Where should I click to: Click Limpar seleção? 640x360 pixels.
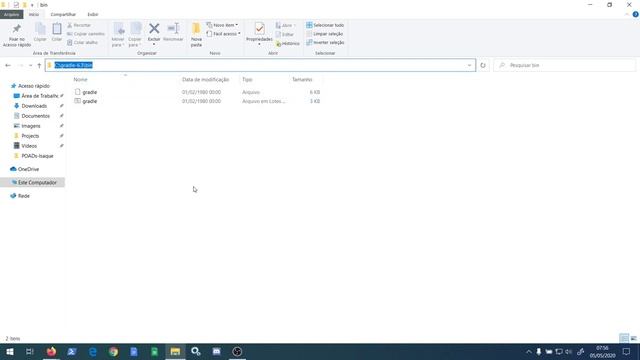[324, 34]
